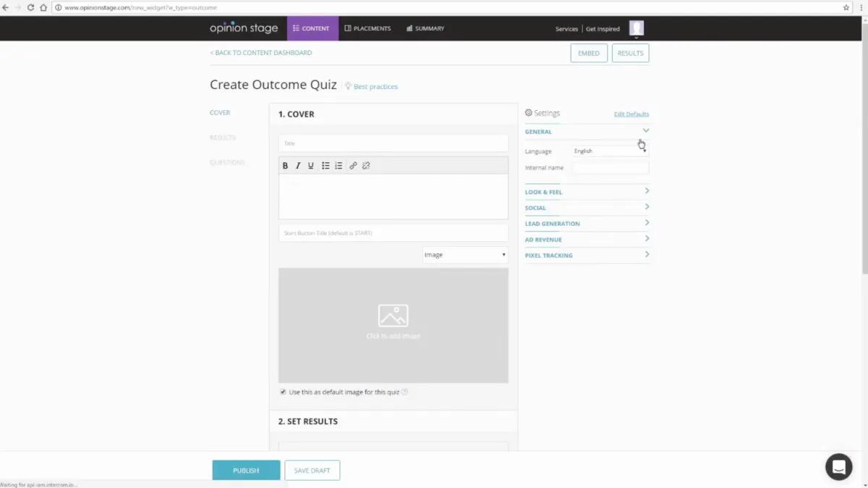Jump to Results section in sidebar
This screenshot has height=488, width=868.
pyautogui.click(x=223, y=138)
